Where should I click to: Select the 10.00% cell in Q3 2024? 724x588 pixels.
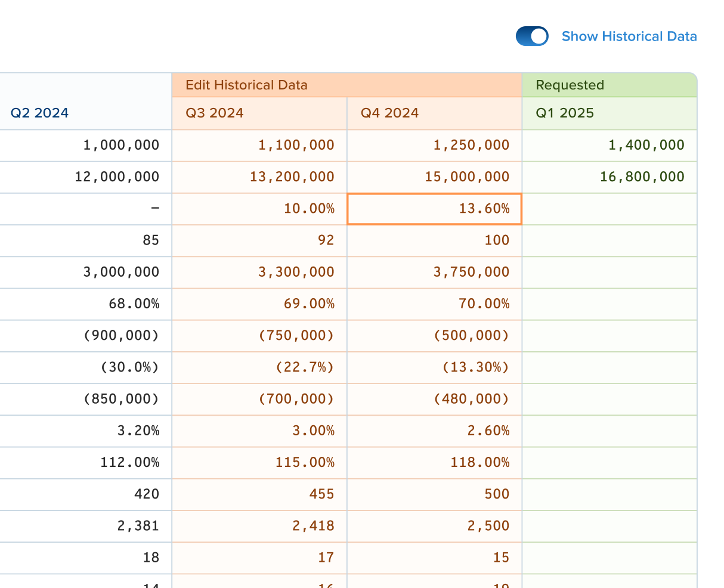259,209
